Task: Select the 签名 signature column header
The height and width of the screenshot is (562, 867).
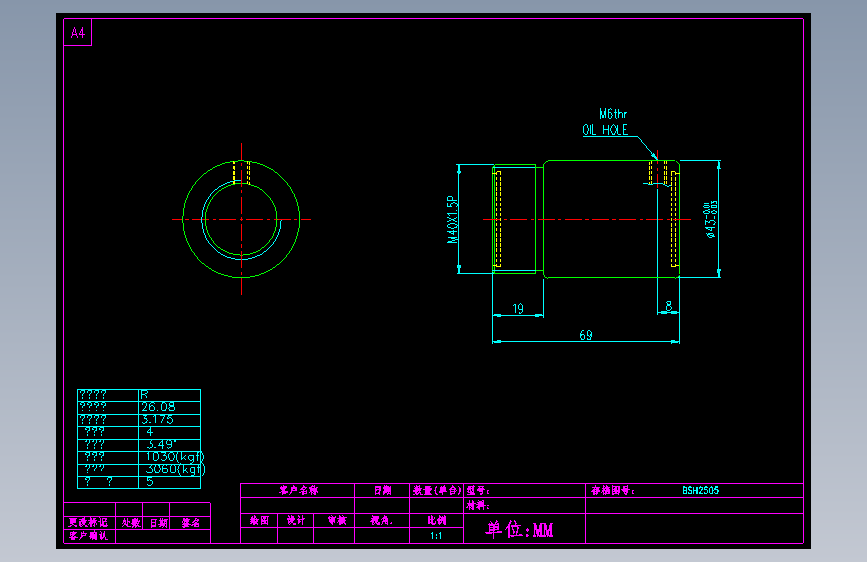Action: click(191, 523)
